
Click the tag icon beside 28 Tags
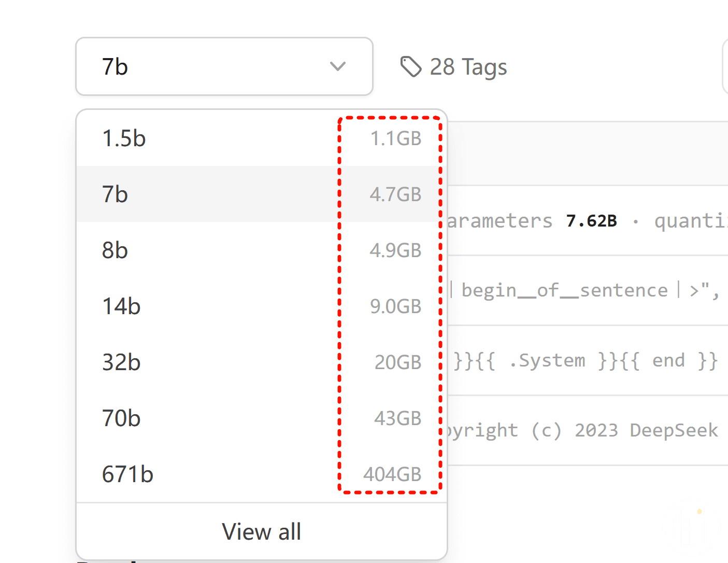click(411, 66)
